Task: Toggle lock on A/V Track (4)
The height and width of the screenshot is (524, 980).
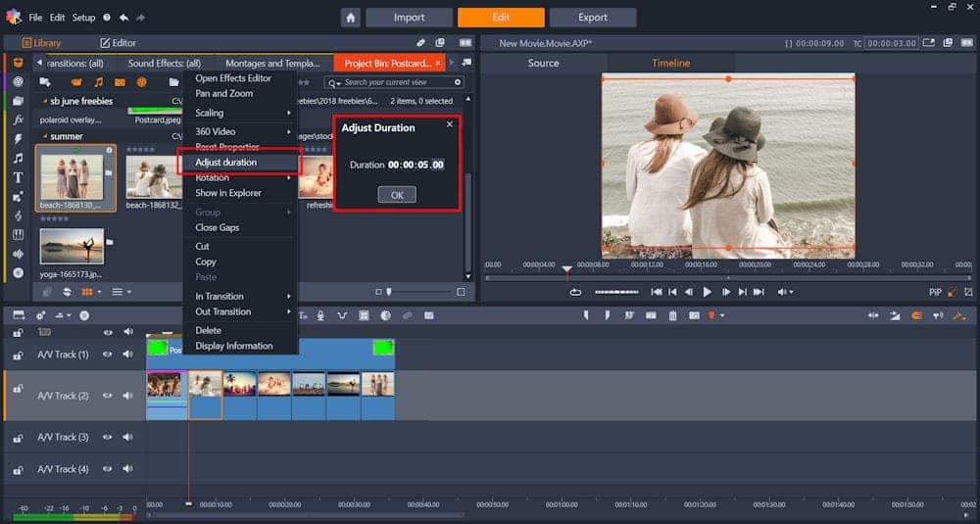Action: coord(18,469)
